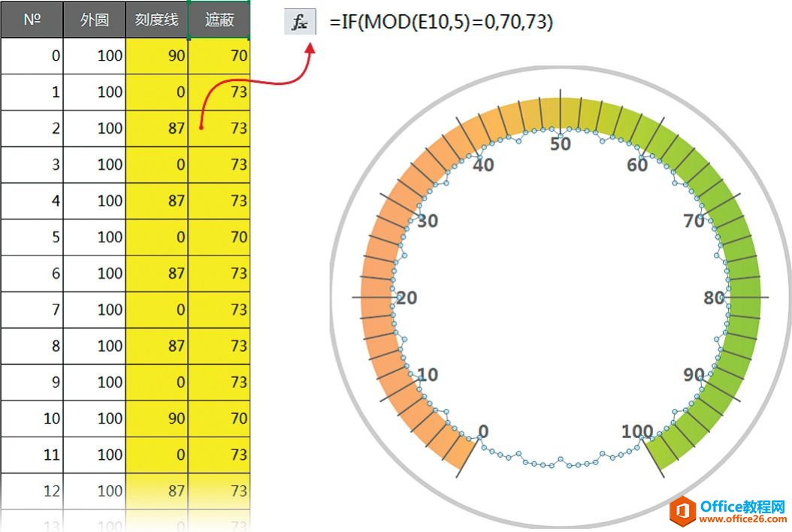Select the 遮蔽 column header
This screenshot has height=532, width=792.
(x=219, y=20)
